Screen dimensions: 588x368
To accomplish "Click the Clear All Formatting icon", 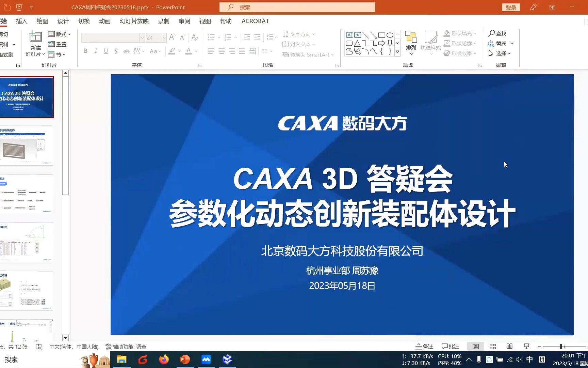I will (x=195, y=37).
